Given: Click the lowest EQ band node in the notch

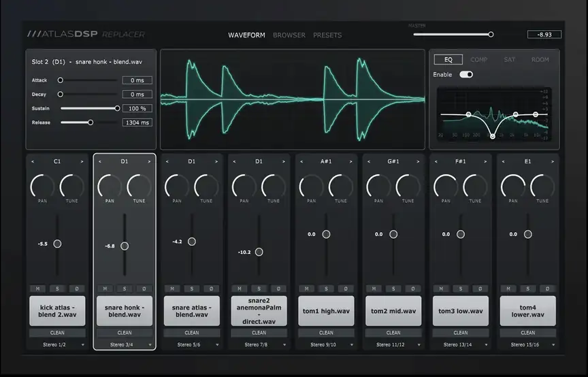Looking at the screenshot, I should (x=492, y=136).
